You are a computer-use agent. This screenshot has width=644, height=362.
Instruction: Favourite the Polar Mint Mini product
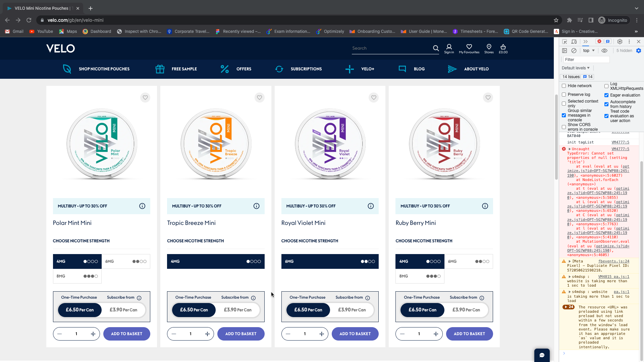145,98
